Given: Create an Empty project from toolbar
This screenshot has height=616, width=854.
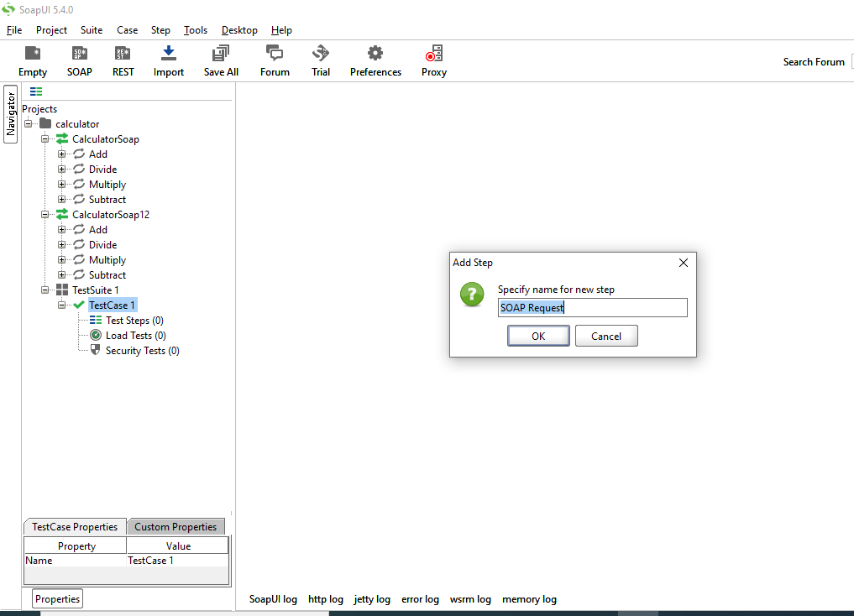Looking at the screenshot, I should point(33,54).
